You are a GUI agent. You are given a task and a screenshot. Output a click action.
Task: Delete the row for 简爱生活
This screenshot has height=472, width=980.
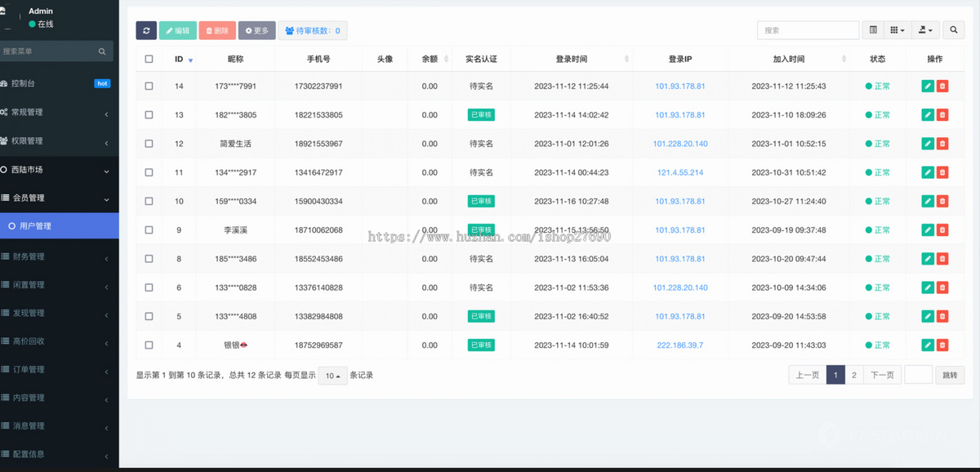[x=942, y=144]
